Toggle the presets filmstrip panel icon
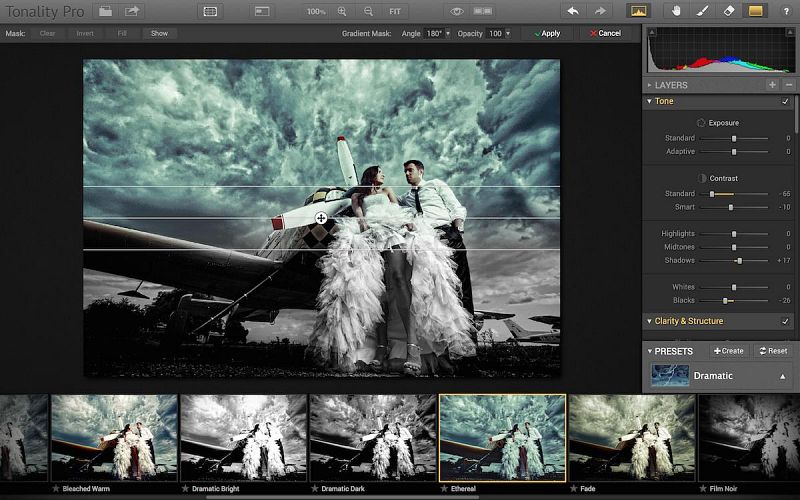 click(x=210, y=11)
